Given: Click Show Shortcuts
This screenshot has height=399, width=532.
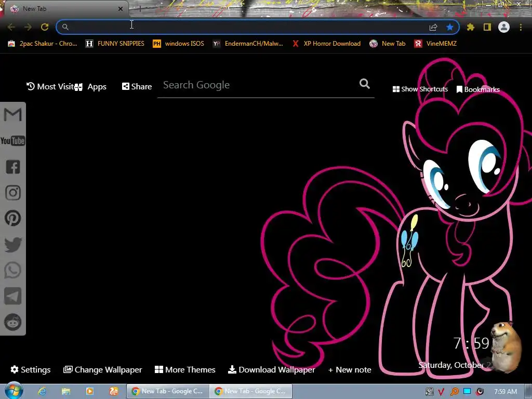Looking at the screenshot, I should tap(420, 89).
